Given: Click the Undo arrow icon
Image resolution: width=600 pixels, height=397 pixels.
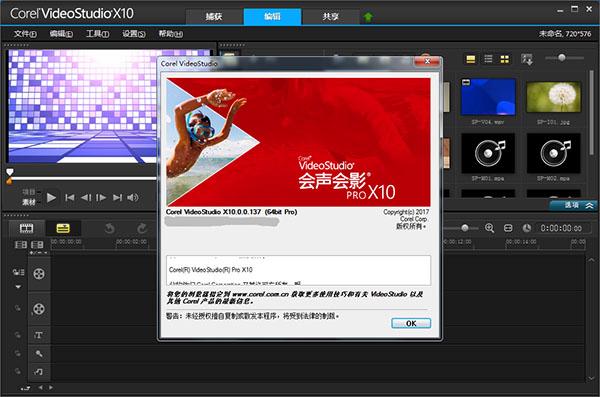Looking at the screenshot, I should [x=109, y=229].
